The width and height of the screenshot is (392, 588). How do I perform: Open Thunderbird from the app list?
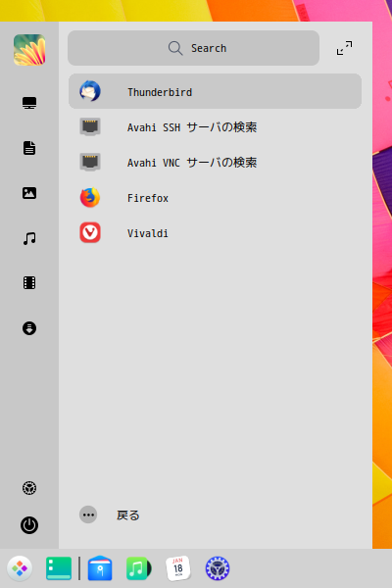click(215, 91)
